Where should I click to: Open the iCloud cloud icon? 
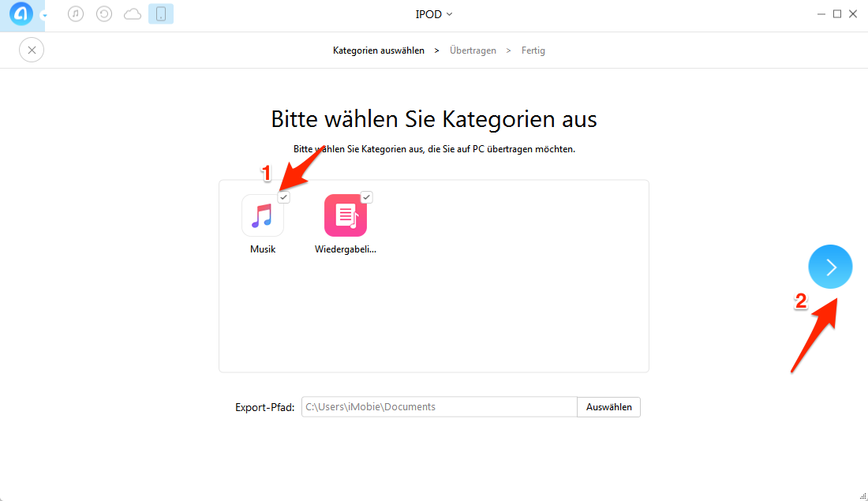coord(133,14)
